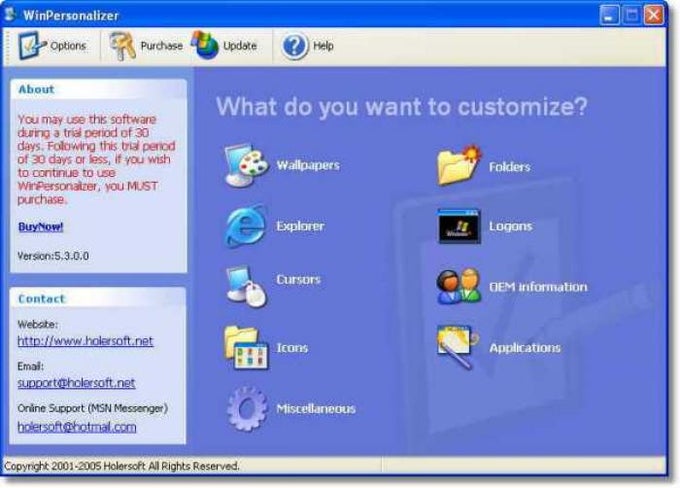Click the WinPersonalizer title bar icon
The image size is (680, 488).
coord(10,14)
